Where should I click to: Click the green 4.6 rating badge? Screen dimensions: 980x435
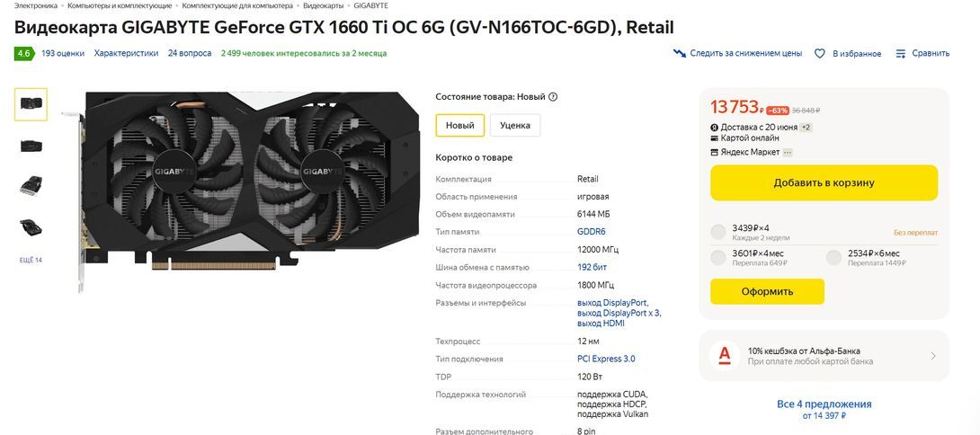point(23,54)
